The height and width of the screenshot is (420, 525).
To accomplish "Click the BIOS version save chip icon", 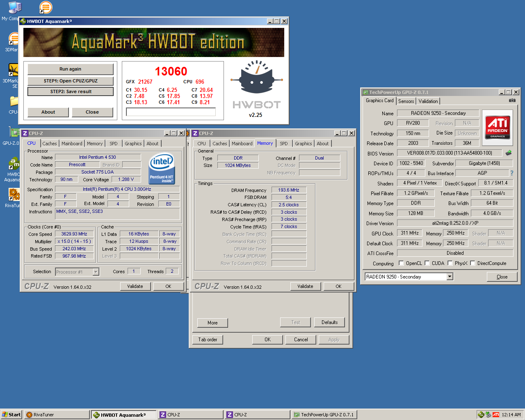I will [x=509, y=153].
